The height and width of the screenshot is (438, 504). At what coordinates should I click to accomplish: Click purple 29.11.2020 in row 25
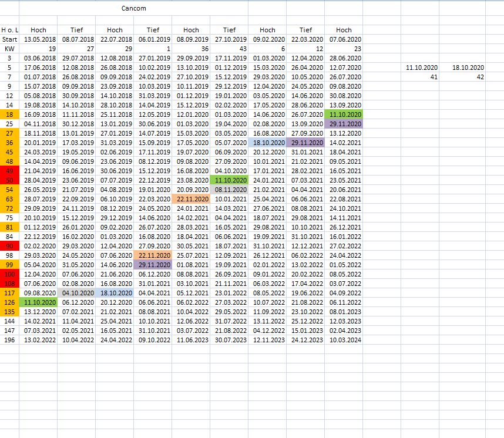pyautogui.click(x=344, y=124)
